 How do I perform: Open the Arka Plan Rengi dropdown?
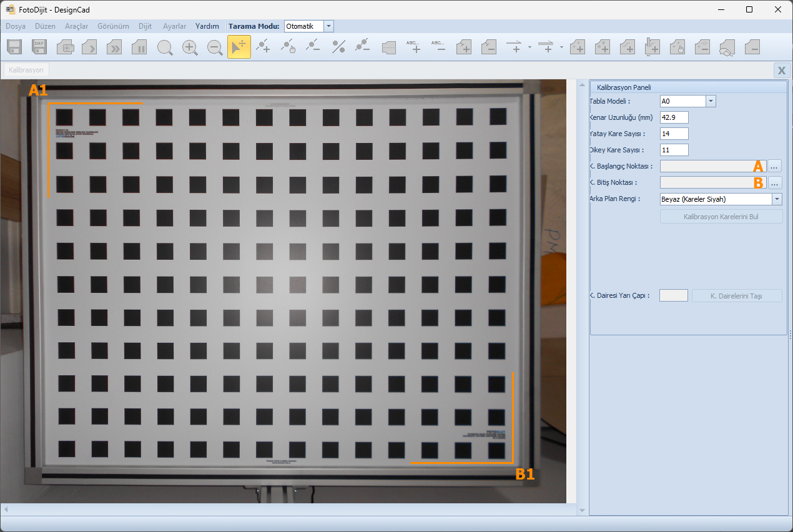[777, 199]
